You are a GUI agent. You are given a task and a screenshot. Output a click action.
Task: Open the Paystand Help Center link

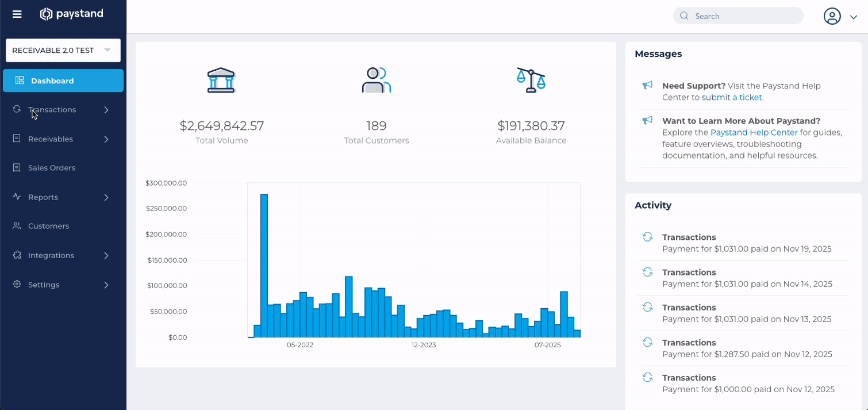click(754, 132)
